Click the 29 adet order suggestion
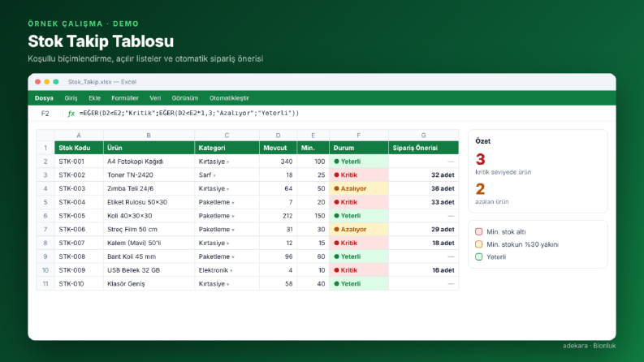The image size is (644, 362). 423,230
